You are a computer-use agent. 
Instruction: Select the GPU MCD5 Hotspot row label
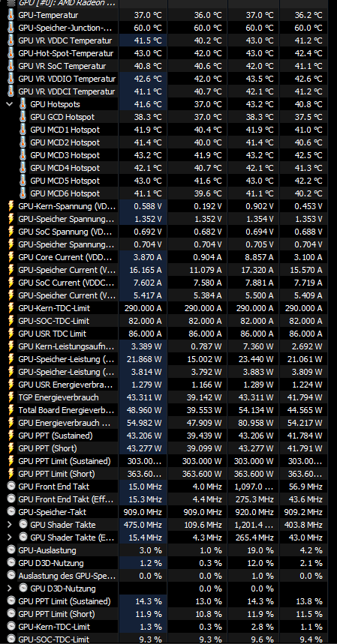tap(65, 181)
